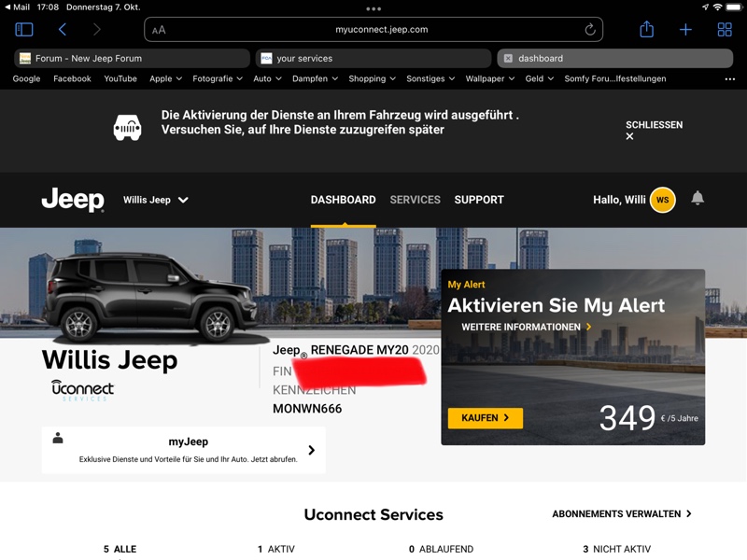
Task: Follow the WEITERE INFORMATIONEN link
Action: 526,327
